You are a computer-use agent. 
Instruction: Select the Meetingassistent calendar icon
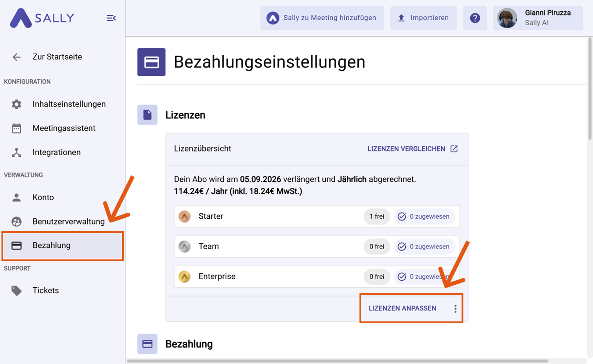[16, 128]
